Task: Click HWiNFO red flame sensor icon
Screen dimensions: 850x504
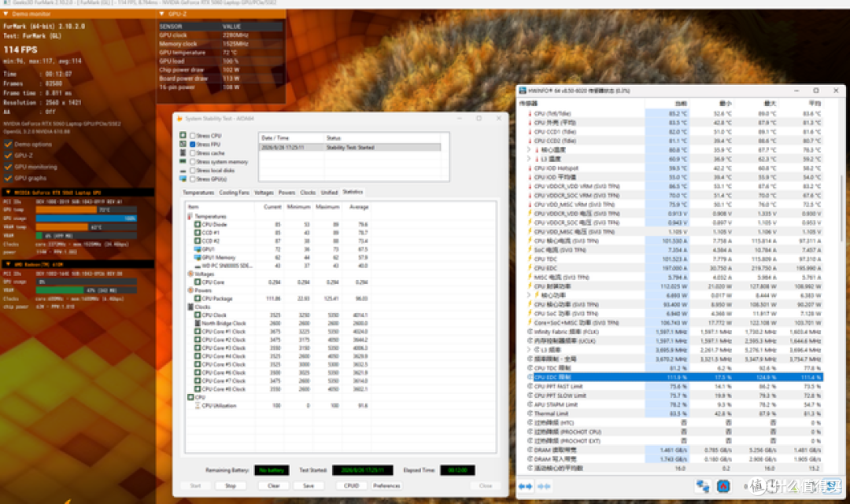Action: [x=723, y=486]
